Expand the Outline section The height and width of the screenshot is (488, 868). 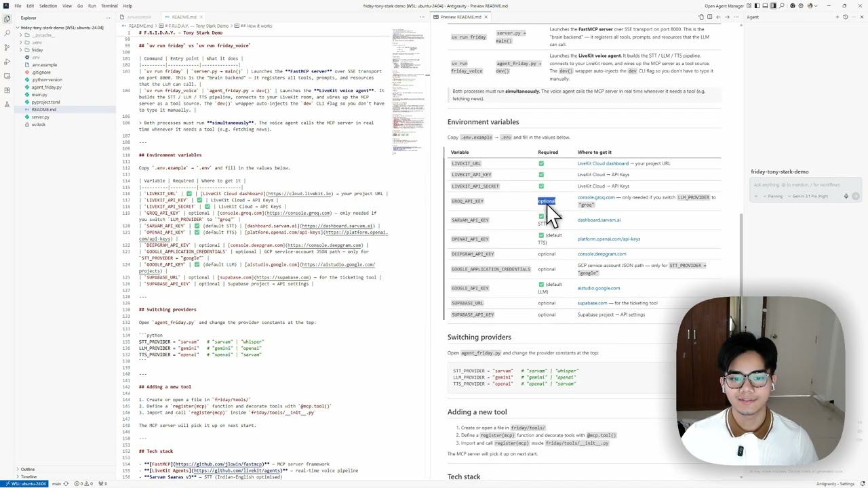point(28,469)
